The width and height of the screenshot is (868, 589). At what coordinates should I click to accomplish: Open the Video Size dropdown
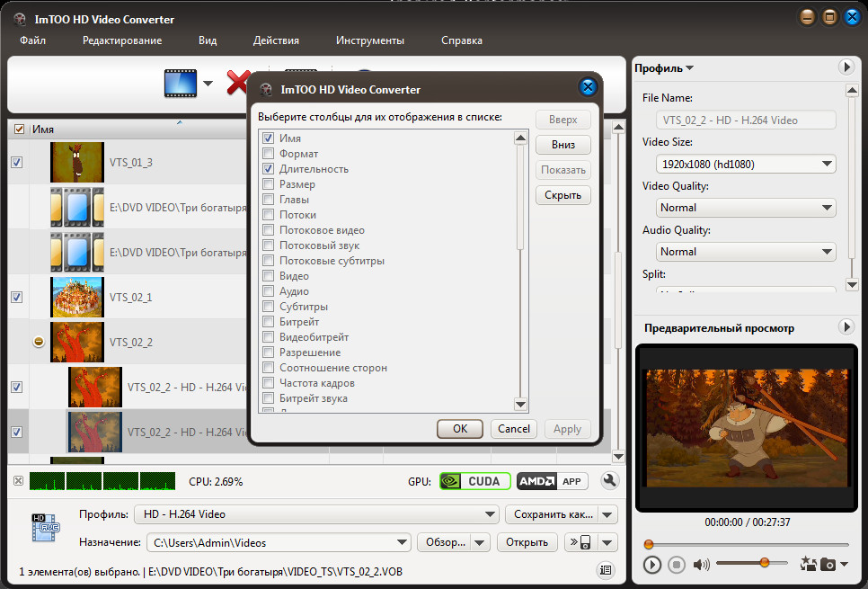click(x=746, y=164)
